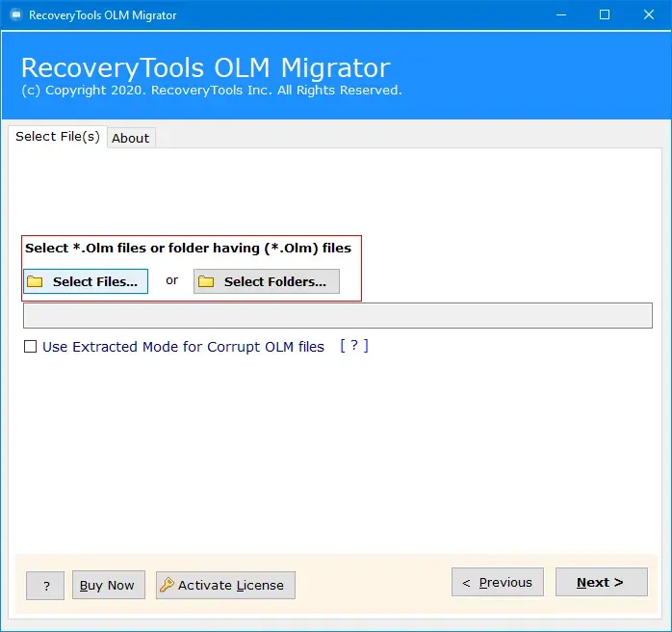Click the empty file path field
This screenshot has width=672, height=632.
tap(338, 316)
